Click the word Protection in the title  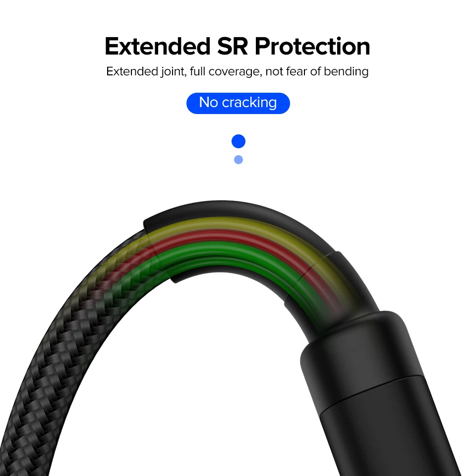[312, 47]
